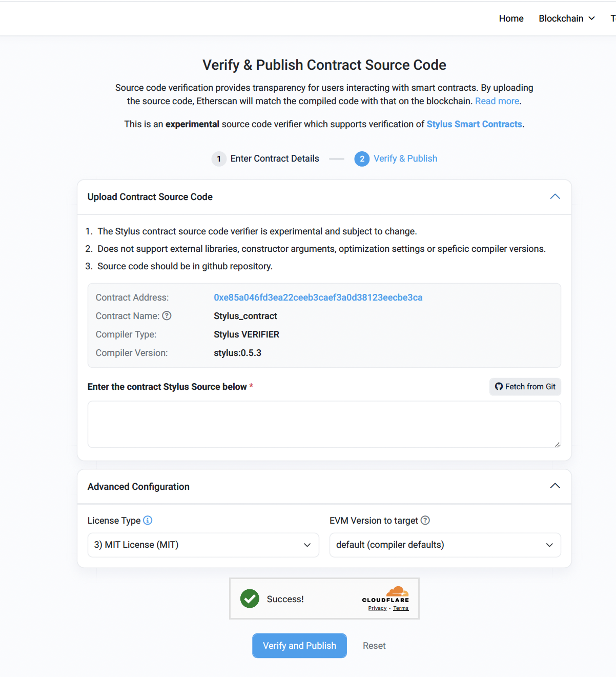Open the License Type dropdown showing MIT License
The height and width of the screenshot is (677, 616).
(x=203, y=545)
